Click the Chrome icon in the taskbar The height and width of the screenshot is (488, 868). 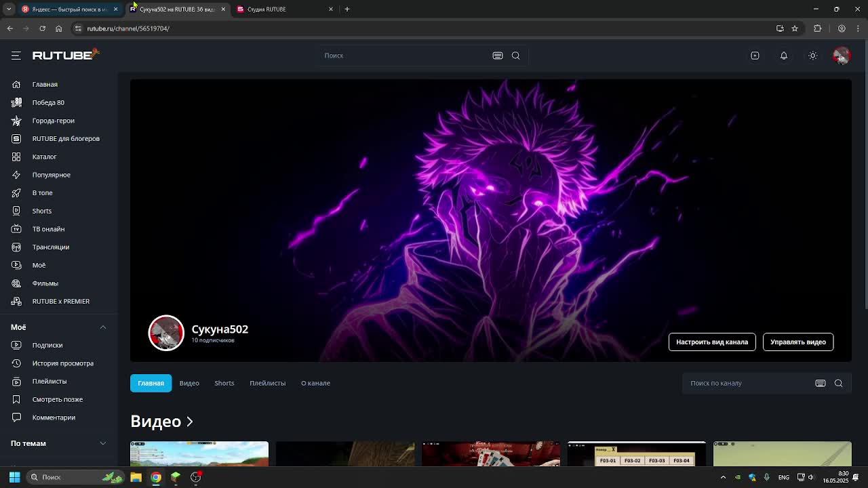[156, 477]
